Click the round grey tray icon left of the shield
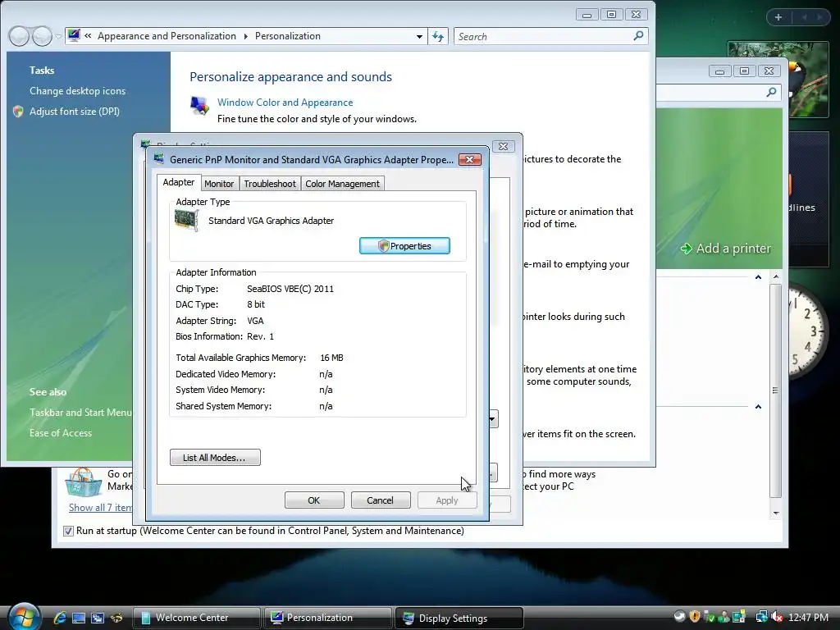840x630 pixels. coord(679,617)
